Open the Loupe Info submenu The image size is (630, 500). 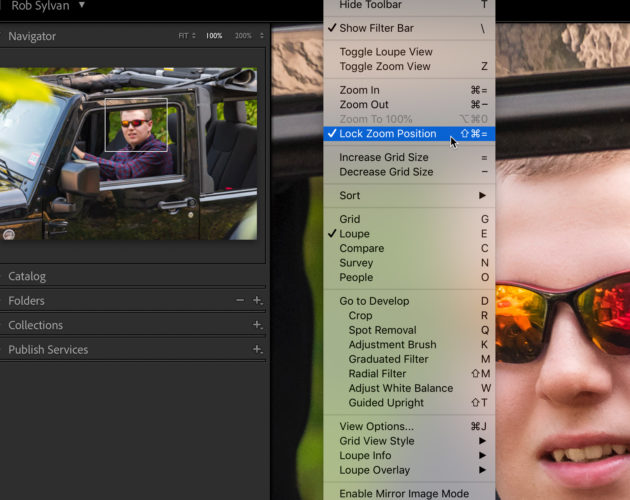click(x=409, y=455)
